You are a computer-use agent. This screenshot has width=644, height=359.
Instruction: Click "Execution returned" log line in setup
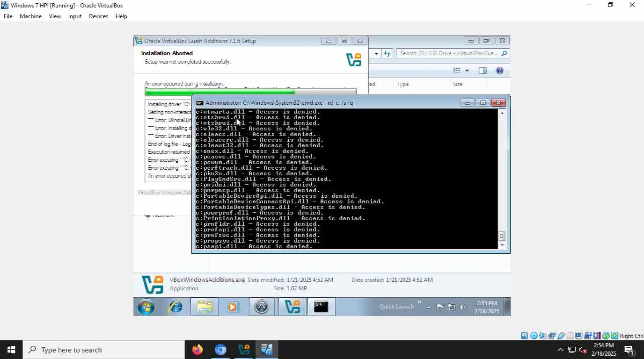pyautogui.click(x=169, y=152)
